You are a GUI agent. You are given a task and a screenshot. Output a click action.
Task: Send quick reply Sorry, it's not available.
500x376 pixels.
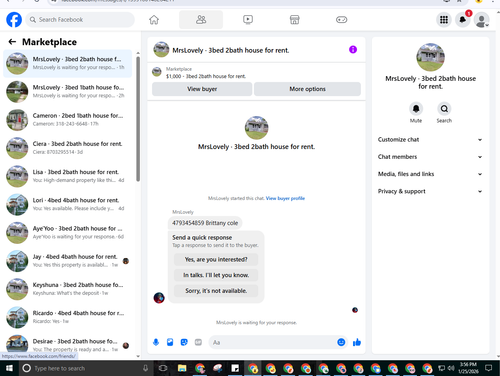click(x=216, y=291)
